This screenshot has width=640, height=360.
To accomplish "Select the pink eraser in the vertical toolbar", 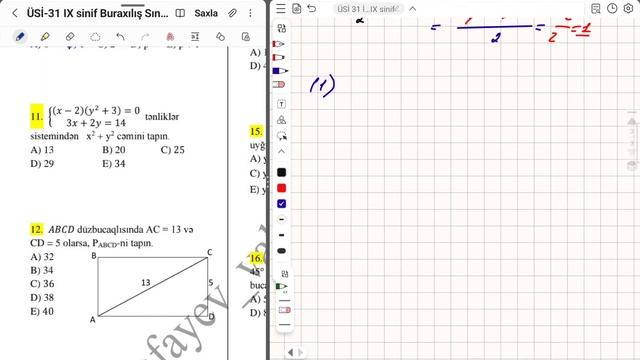I will [279, 84].
